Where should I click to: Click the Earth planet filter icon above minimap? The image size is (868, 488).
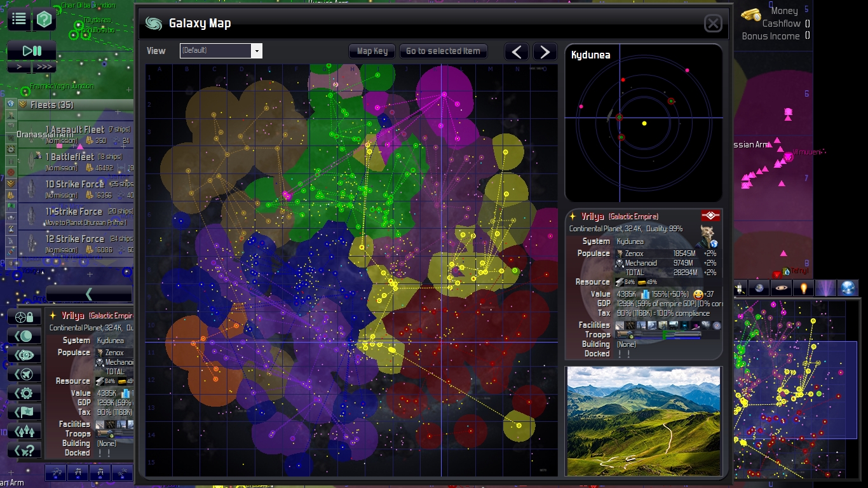[759, 288]
